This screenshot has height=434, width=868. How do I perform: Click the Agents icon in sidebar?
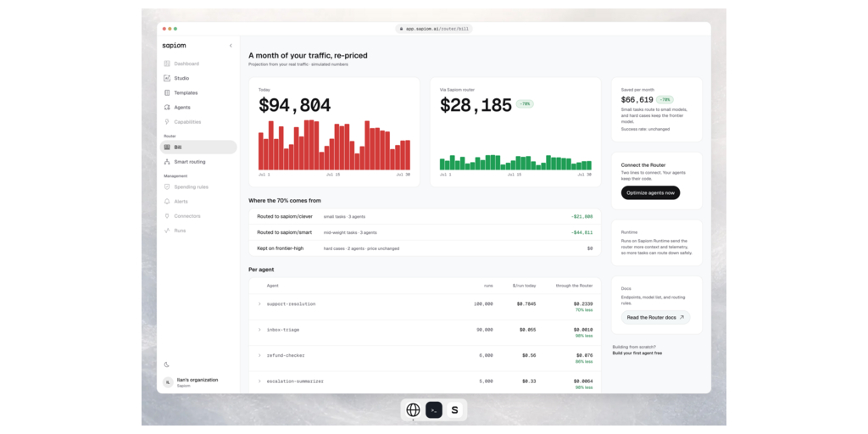point(167,108)
